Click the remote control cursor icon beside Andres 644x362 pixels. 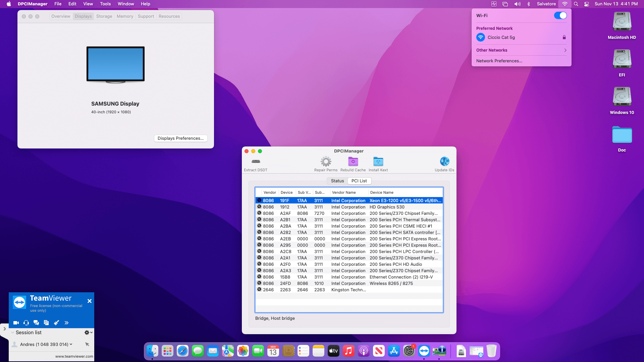pos(87,344)
